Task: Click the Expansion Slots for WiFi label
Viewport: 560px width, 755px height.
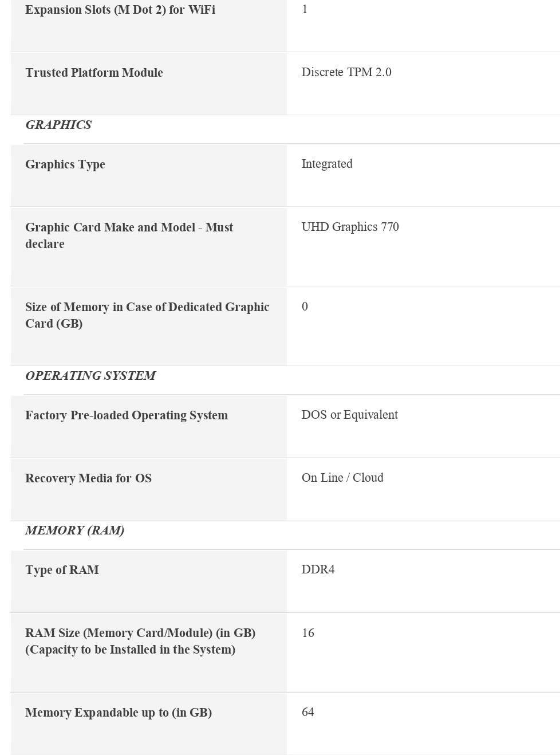Action: 120,10
